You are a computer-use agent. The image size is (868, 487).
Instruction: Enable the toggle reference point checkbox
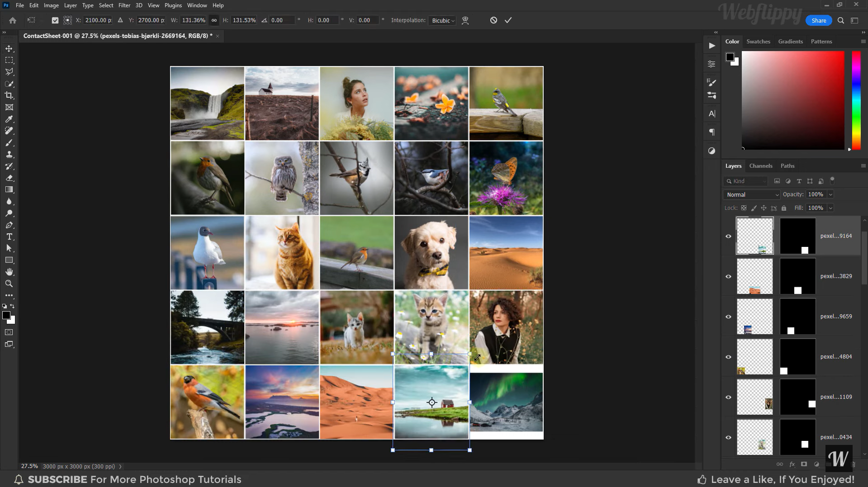[x=55, y=20]
